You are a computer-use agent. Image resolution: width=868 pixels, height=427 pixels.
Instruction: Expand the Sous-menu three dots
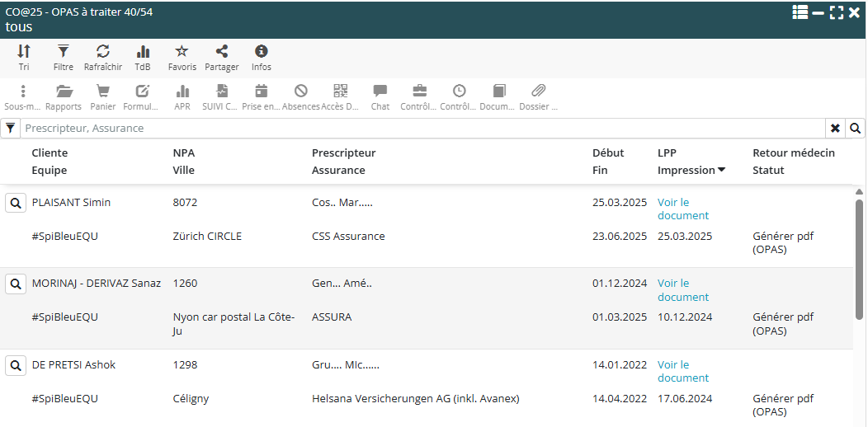point(23,91)
